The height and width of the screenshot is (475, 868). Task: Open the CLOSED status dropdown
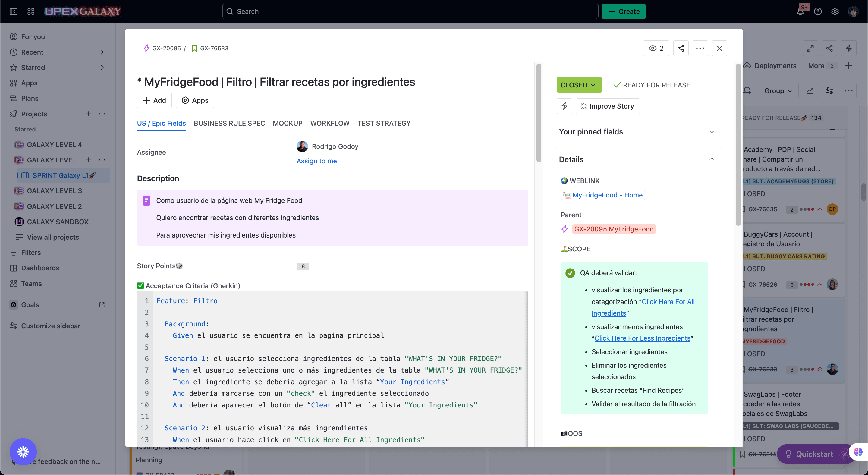coord(579,85)
